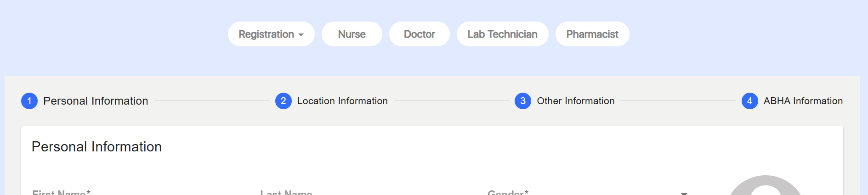This screenshot has height=195, width=868.
Task: Click the step 2 circle icon
Action: [x=284, y=101]
